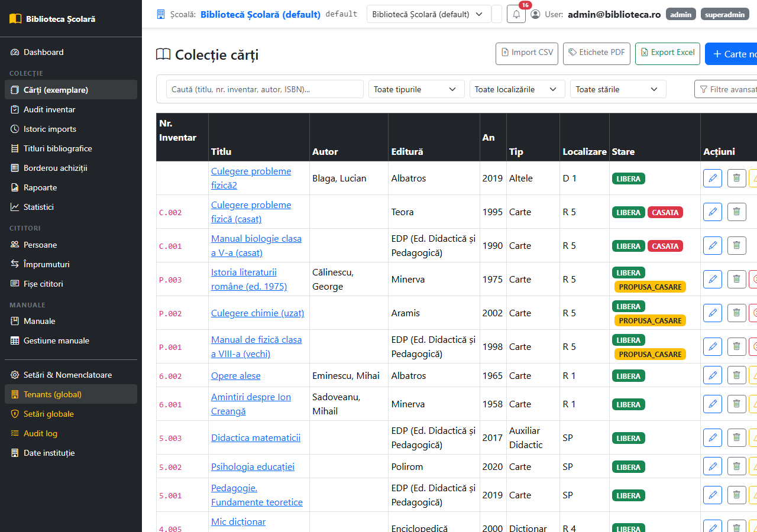This screenshot has width=757, height=532.
Task: Go to Împrumuturi page
Action: coord(71,264)
